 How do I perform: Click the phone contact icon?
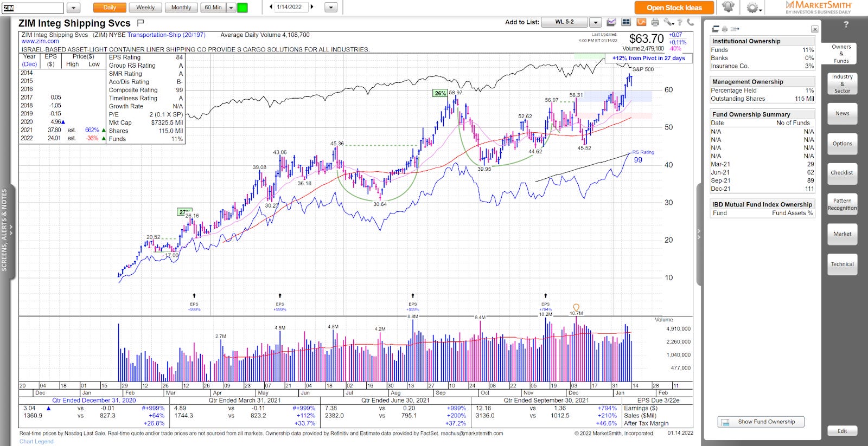[690, 22]
